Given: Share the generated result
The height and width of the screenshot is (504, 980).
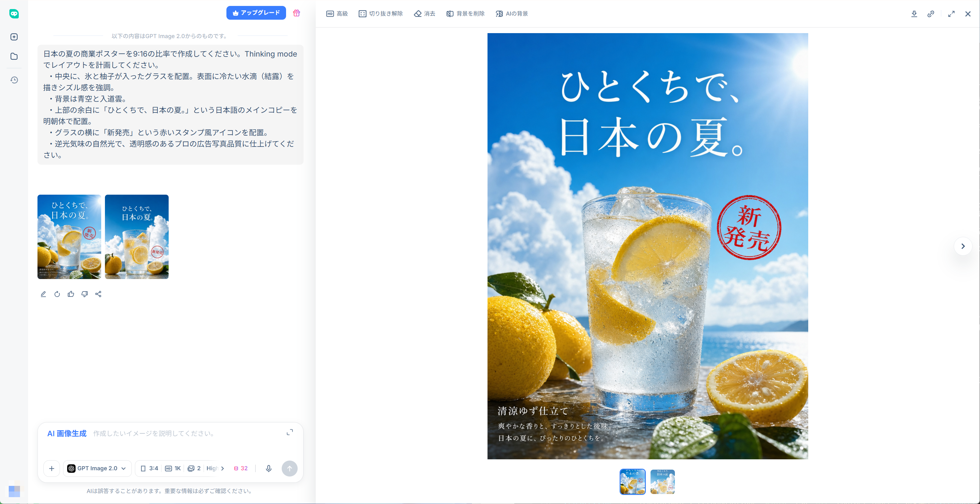Looking at the screenshot, I should tap(99, 294).
